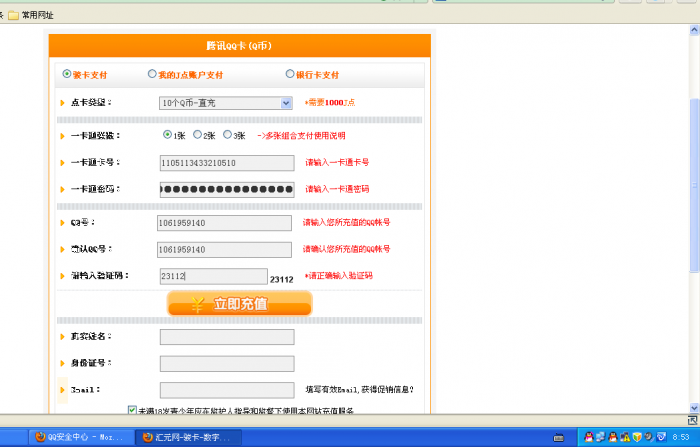Select the 骏卡支付 payment option
Viewport: 700px width, 447px height.
(x=67, y=74)
